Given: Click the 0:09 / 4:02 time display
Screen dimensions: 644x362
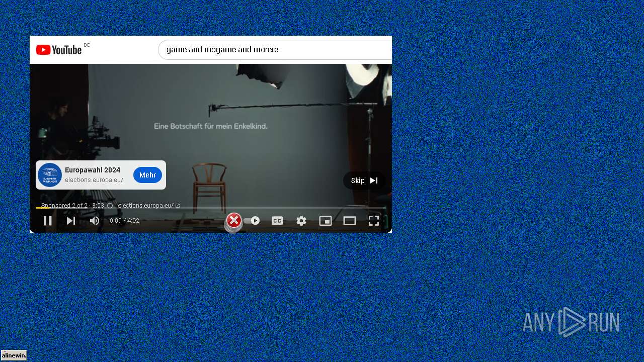Looking at the screenshot, I should [124, 221].
